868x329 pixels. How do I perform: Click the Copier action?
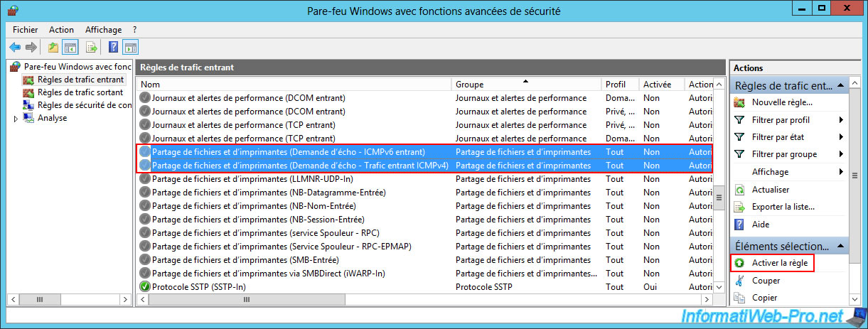pos(765,298)
